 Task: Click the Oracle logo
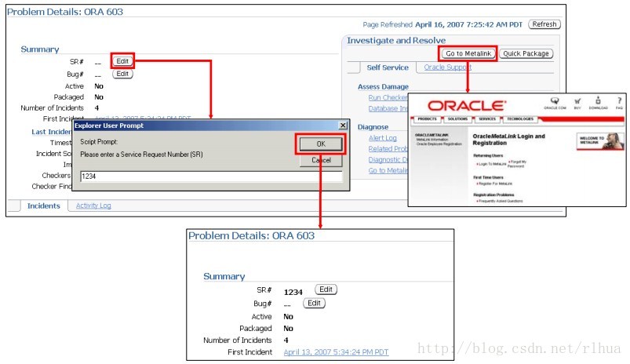pos(467,106)
